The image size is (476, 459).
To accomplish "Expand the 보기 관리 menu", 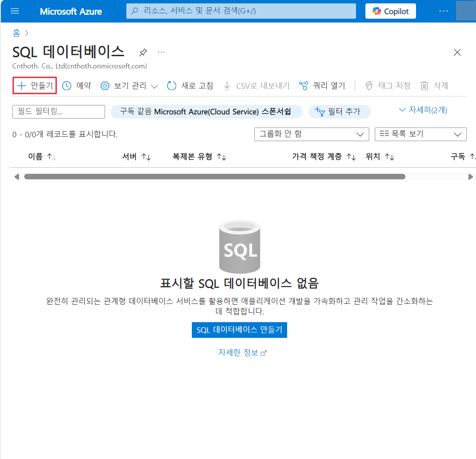I will [x=129, y=86].
